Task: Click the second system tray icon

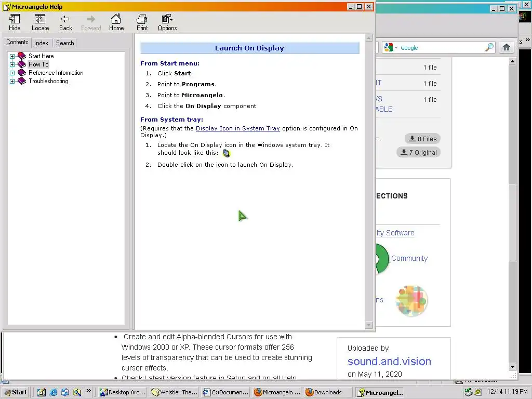Action: [478, 392]
